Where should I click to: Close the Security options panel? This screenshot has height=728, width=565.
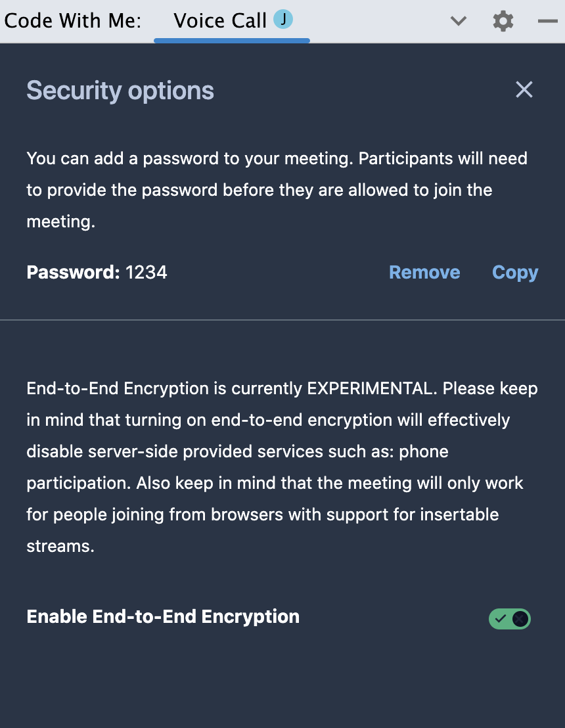click(x=524, y=89)
